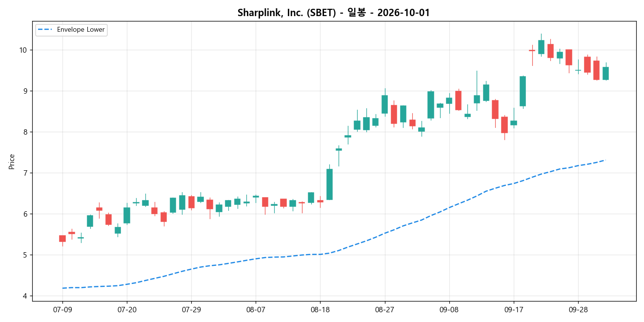Image resolution: width=644 pixels, height=322 pixels.
Task: Select the 09-08 x-axis date label
Action: (x=449, y=310)
